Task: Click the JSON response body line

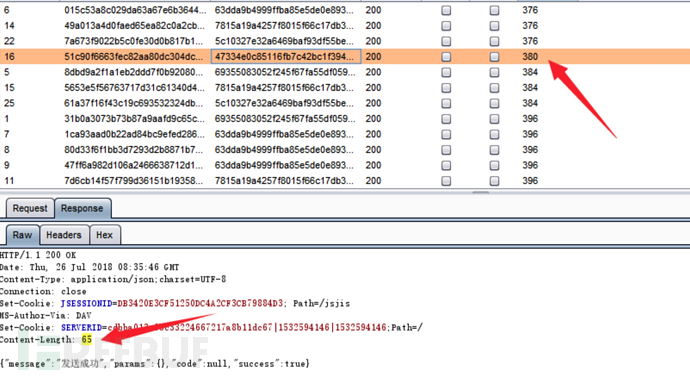Action: click(x=155, y=364)
